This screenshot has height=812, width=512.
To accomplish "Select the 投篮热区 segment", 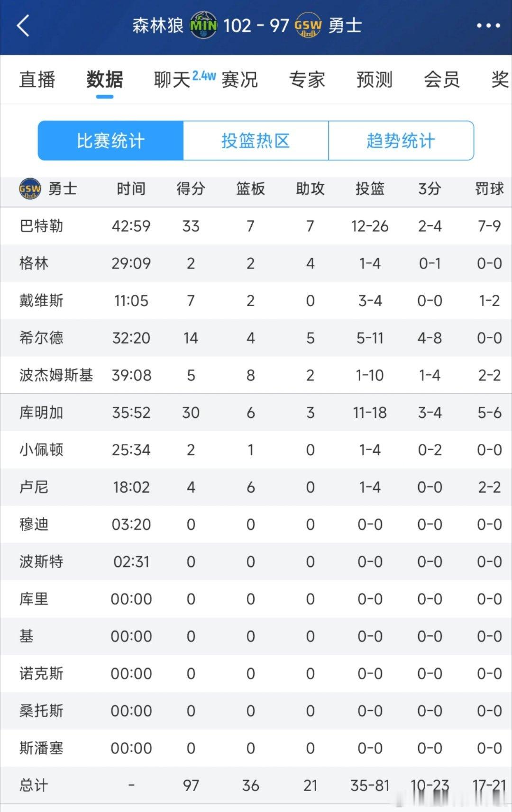I will pos(256,141).
